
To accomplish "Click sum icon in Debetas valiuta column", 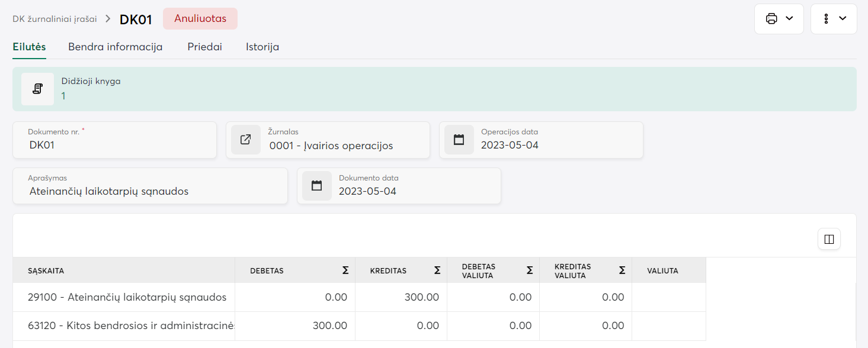I will (530, 270).
